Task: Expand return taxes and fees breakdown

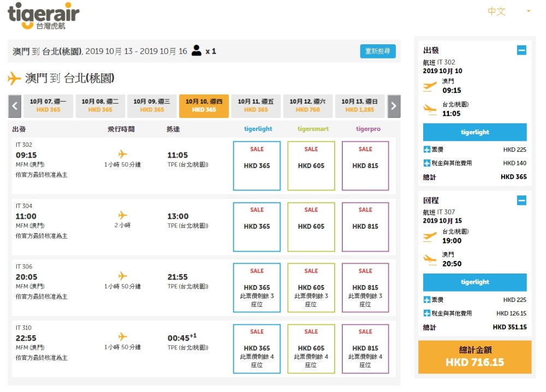Action: [427, 313]
